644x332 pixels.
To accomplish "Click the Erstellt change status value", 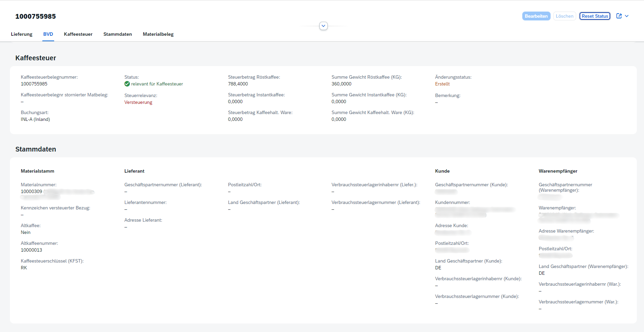I will click(x=442, y=84).
